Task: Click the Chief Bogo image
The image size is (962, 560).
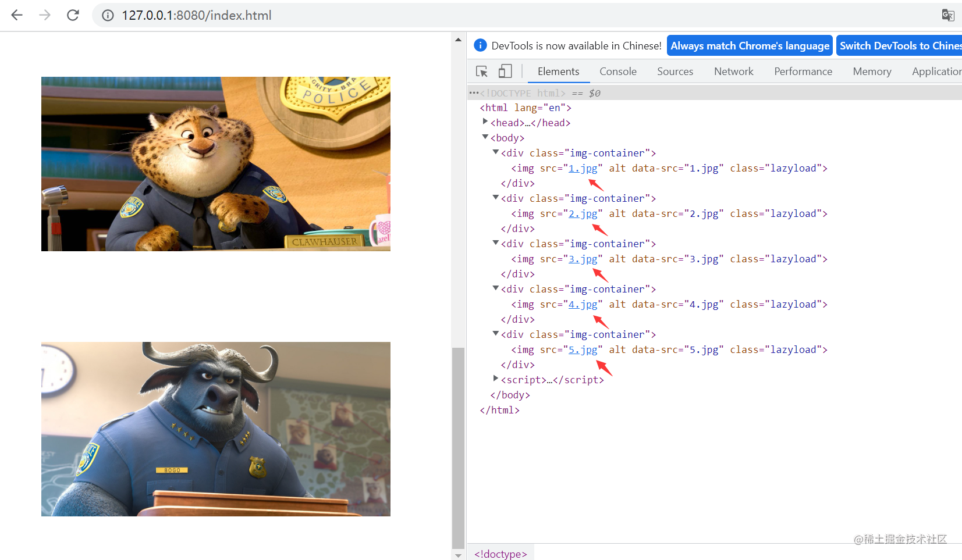Action: [x=216, y=429]
